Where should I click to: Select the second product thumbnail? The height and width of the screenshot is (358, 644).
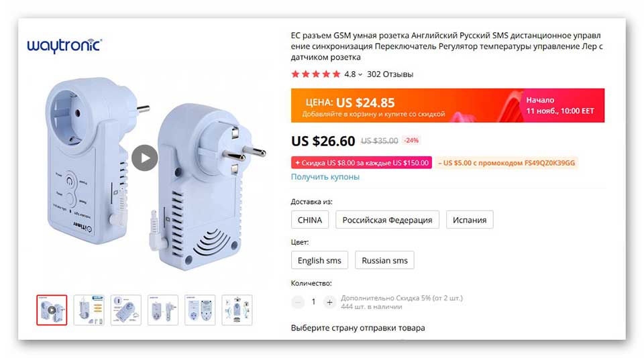89,310
